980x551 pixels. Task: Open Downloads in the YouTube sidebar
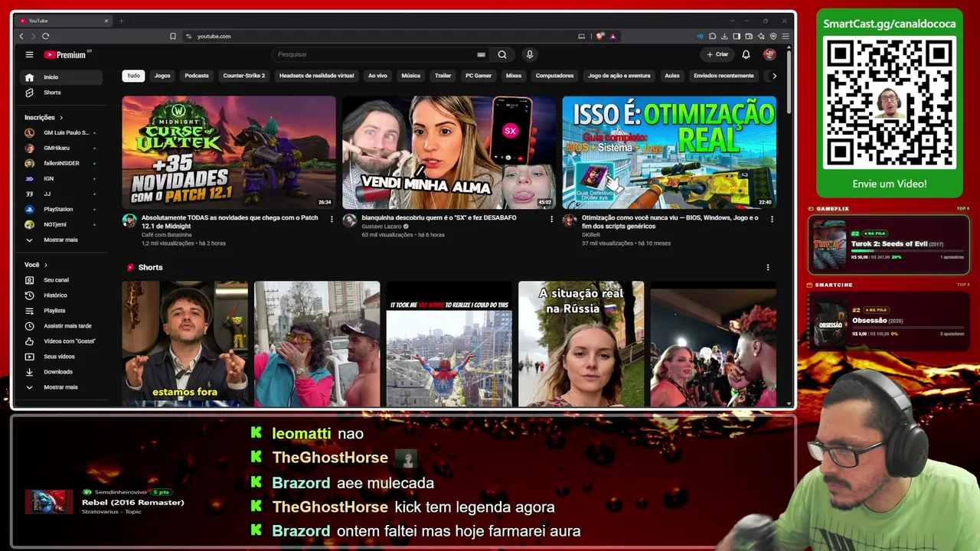tap(61, 372)
